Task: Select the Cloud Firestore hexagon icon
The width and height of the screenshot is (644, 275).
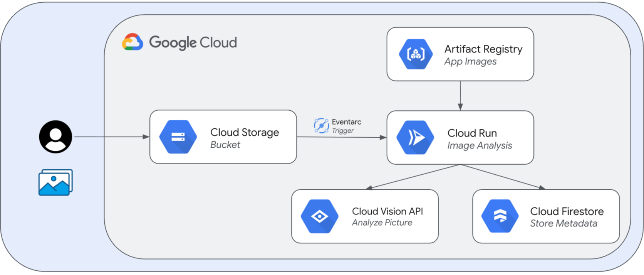Action: [500, 216]
